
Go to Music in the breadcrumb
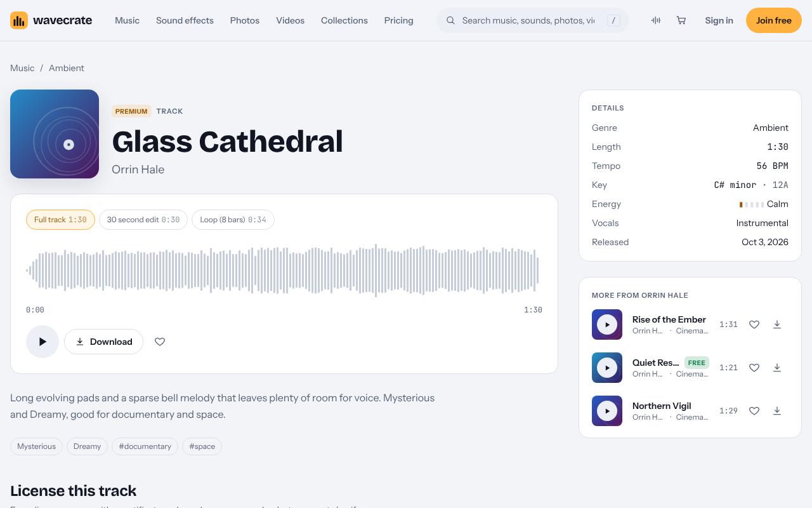[x=22, y=68]
